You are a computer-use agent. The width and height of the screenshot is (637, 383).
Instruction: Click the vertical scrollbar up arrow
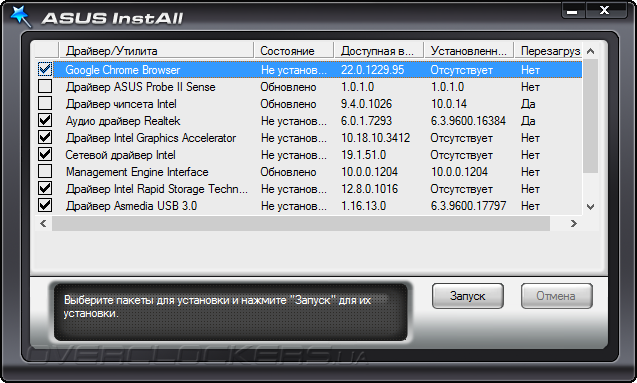click(591, 51)
